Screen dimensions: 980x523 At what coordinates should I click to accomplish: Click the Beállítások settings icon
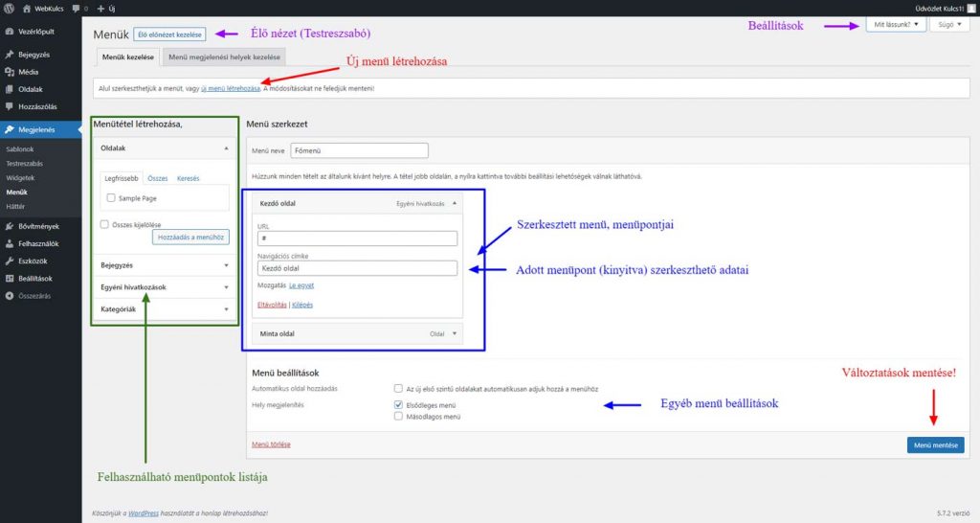(10, 279)
